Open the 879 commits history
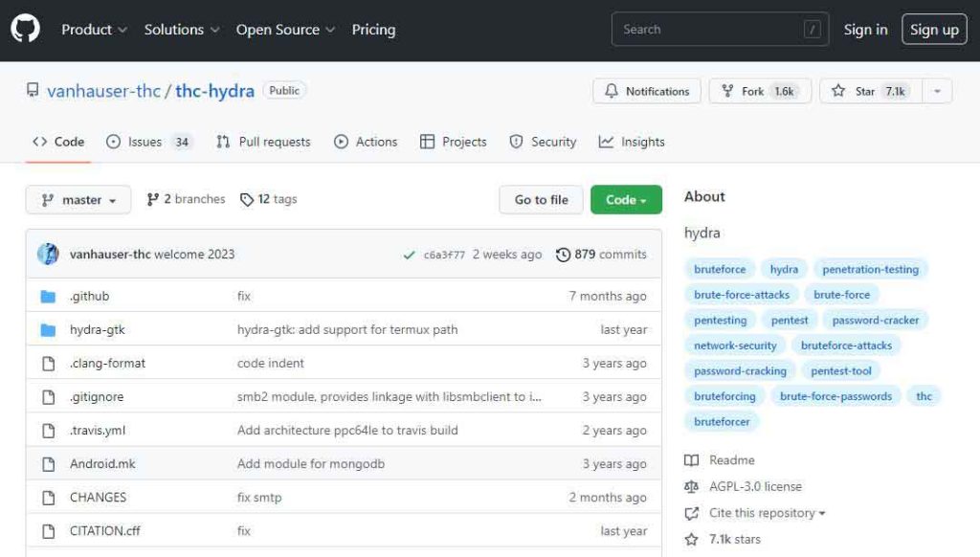Viewport: 980px width, 557px height. coord(601,255)
